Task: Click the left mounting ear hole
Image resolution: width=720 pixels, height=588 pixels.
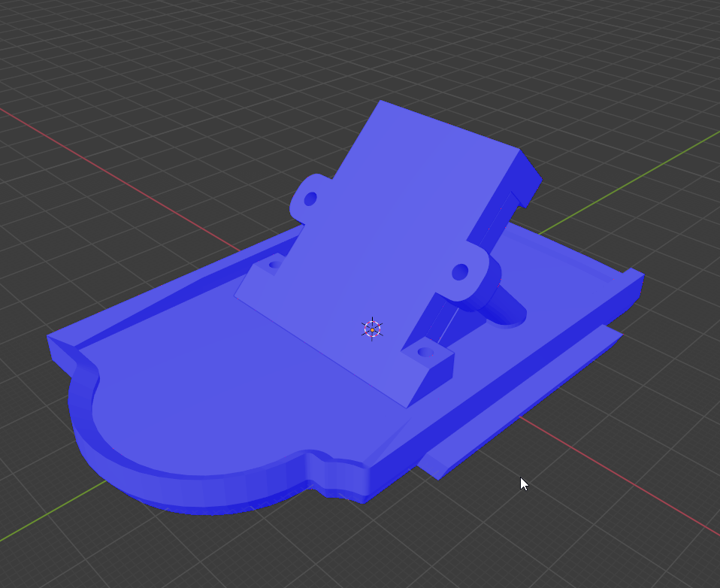Action: point(310,199)
